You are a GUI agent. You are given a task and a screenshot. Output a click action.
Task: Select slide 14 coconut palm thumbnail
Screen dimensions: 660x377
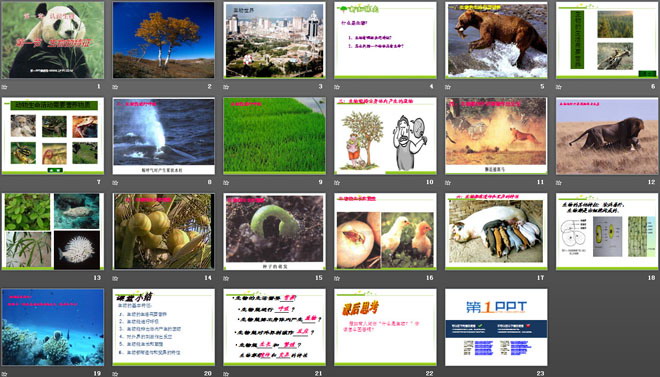click(x=163, y=231)
